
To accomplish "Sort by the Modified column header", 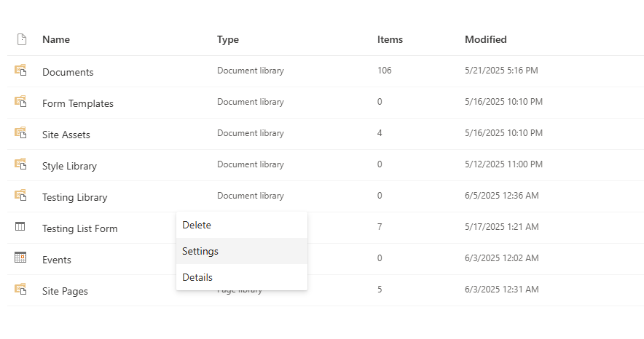I will [485, 39].
